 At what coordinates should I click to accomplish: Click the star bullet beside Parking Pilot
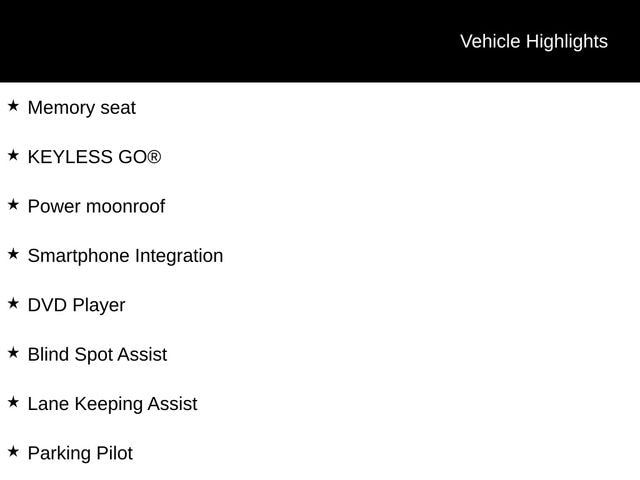point(13,452)
